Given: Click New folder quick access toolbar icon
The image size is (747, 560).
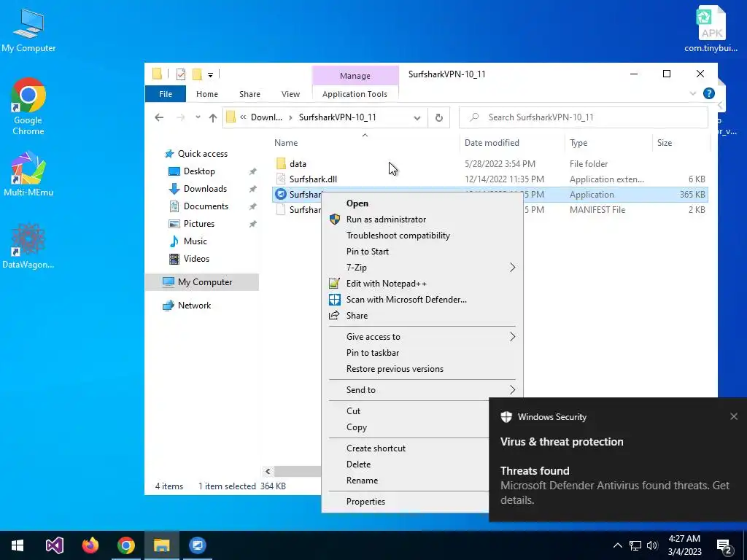Looking at the screenshot, I should 197,74.
